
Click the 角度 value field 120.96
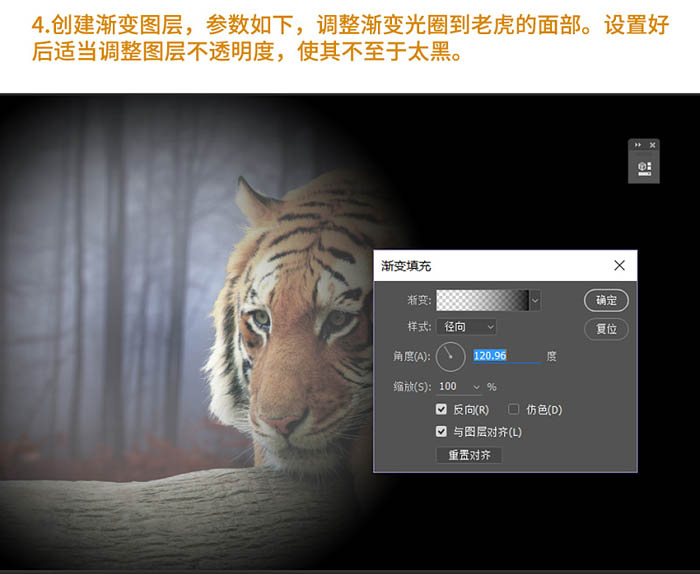pos(506,356)
